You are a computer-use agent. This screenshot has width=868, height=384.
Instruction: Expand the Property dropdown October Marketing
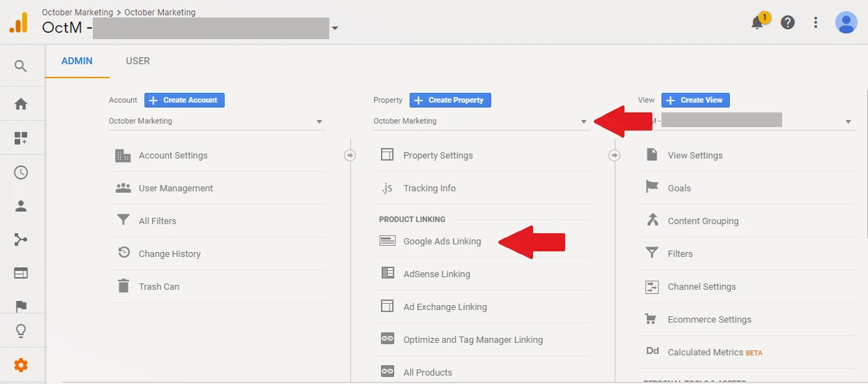pos(481,121)
